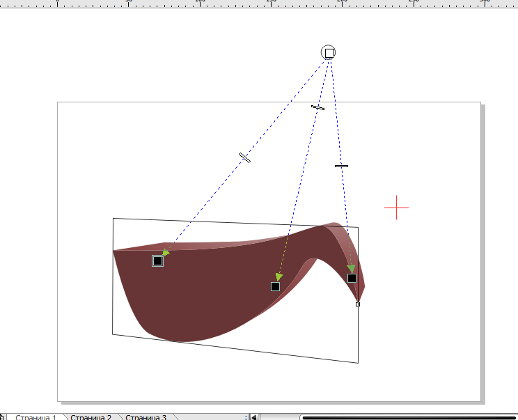Click the depth slider on middle dashed line
Viewport: 518px width, 420px height.
click(x=317, y=107)
